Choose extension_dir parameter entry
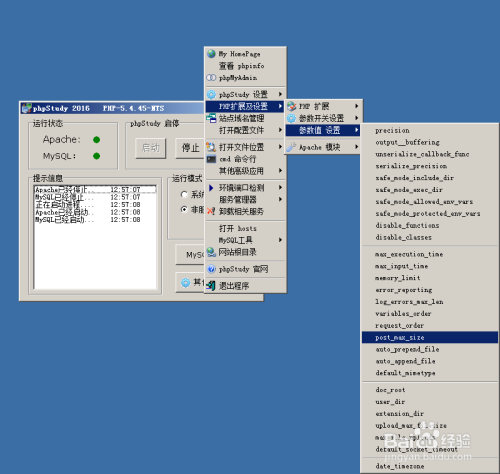Viewport: 500px width, 474px height. [x=430, y=413]
